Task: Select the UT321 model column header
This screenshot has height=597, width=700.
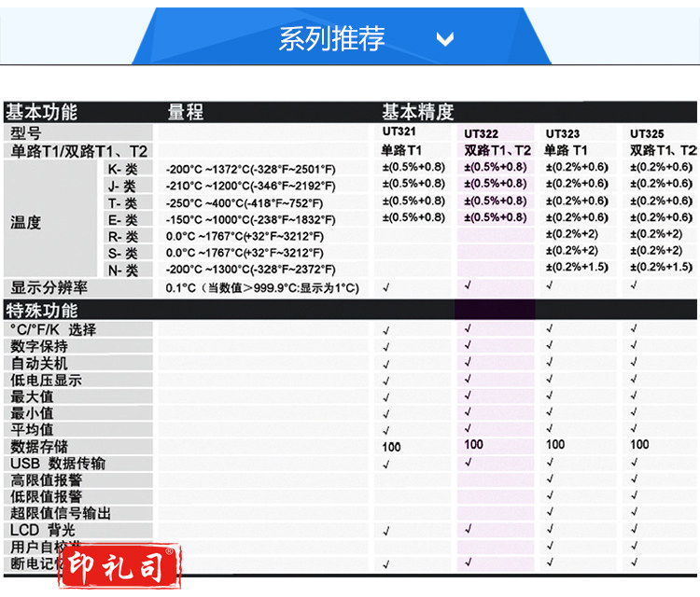Action: coord(398,132)
